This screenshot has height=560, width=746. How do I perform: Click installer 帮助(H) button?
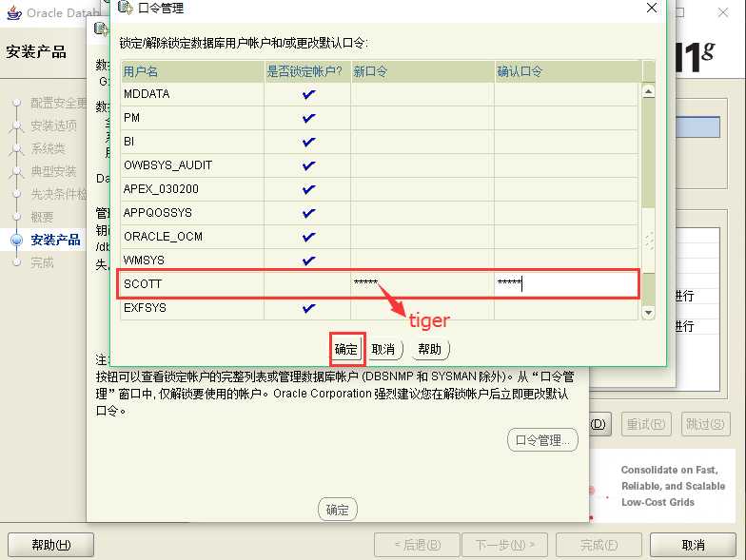(51, 545)
